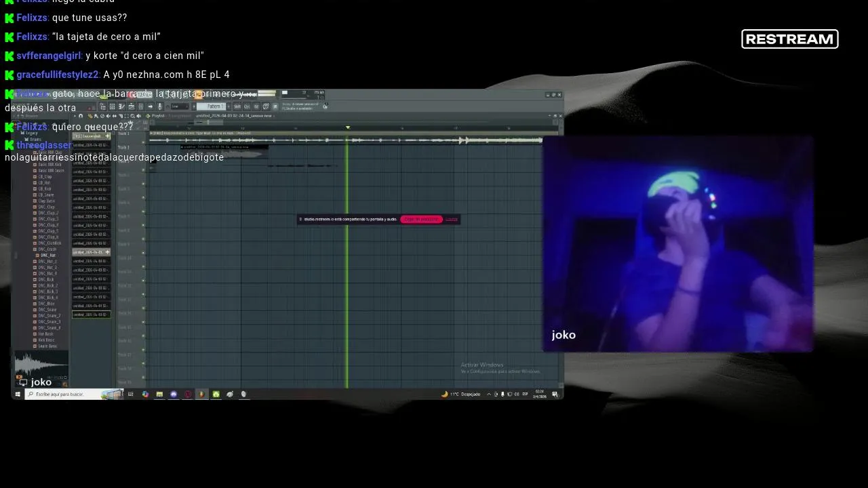Toggle the Playlist snap magnet icon

[81, 116]
